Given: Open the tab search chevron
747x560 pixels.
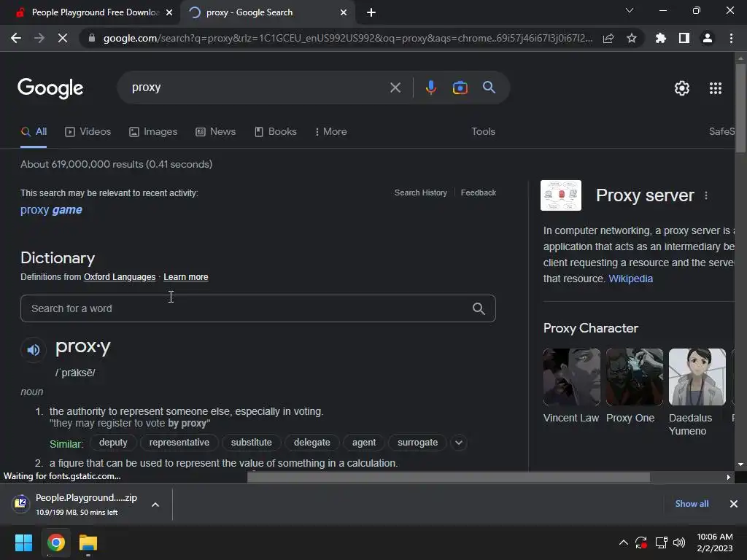Looking at the screenshot, I should (x=630, y=10).
